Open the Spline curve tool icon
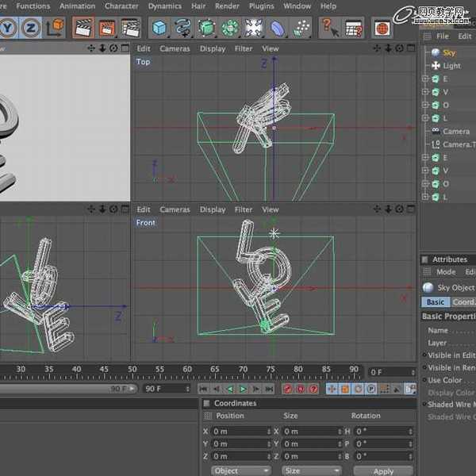The image size is (476, 476). 184,28
